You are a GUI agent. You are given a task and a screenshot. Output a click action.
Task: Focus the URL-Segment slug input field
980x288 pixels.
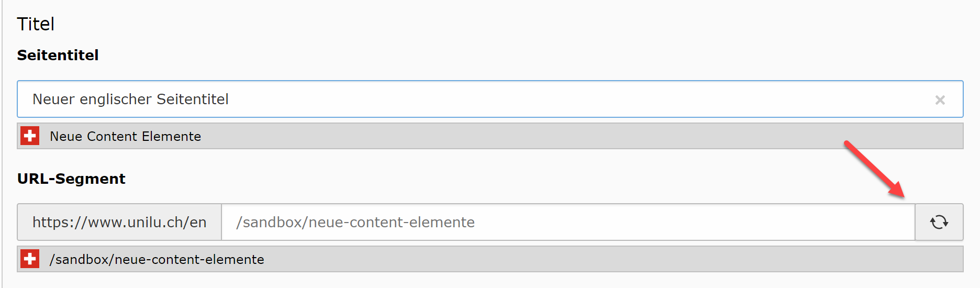tap(568, 222)
